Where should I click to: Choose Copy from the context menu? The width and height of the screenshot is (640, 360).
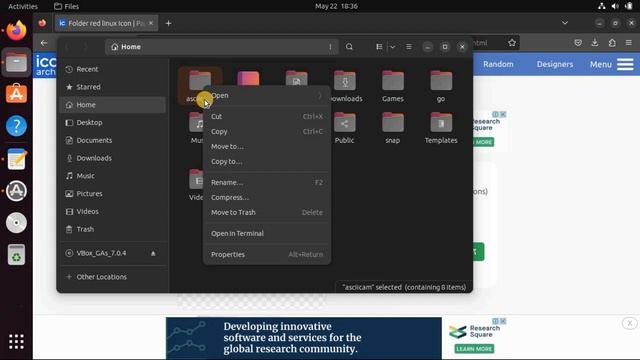point(267,131)
